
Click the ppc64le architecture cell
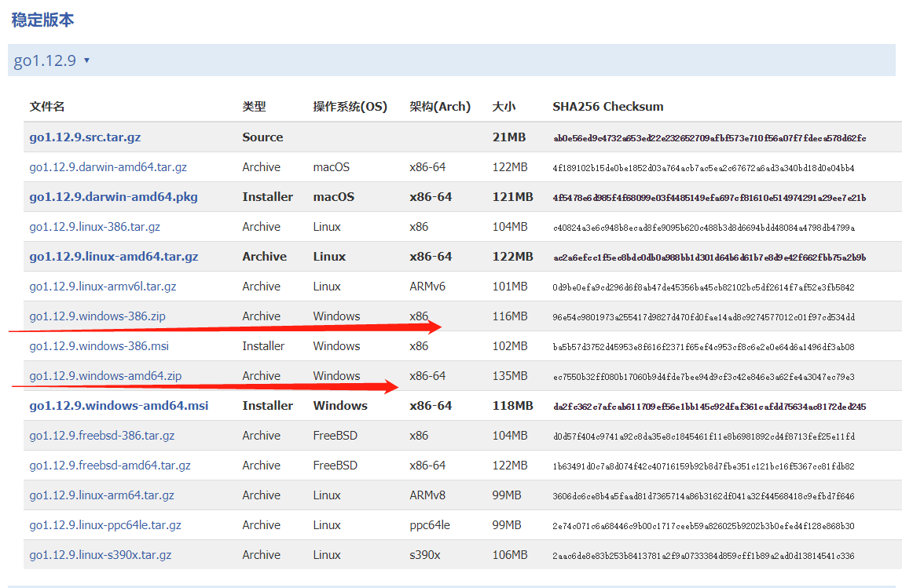430,526
